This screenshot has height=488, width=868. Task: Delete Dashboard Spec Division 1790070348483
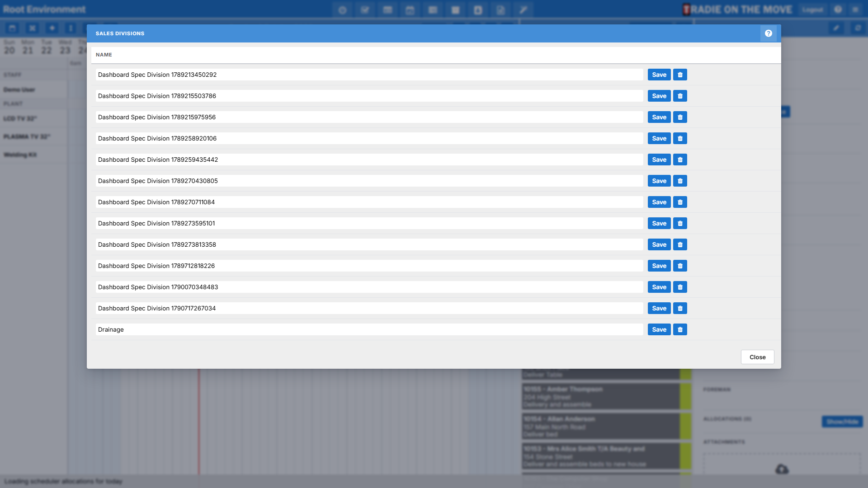[680, 287]
